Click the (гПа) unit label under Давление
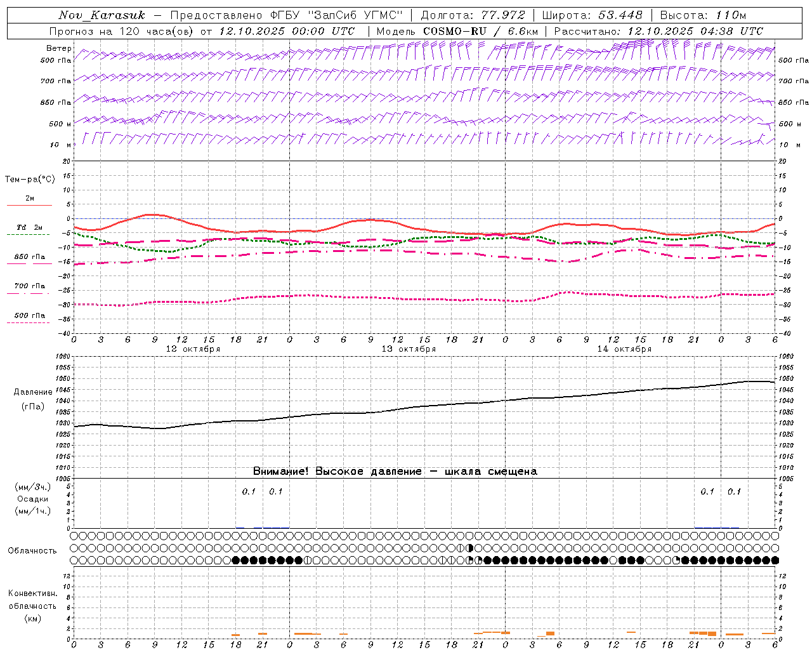 click(33, 407)
